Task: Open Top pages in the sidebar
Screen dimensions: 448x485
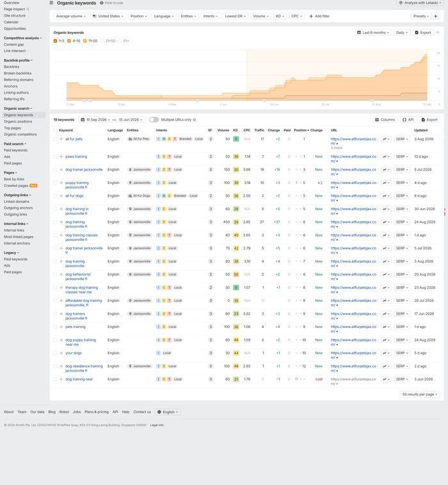Action: tap(12, 128)
